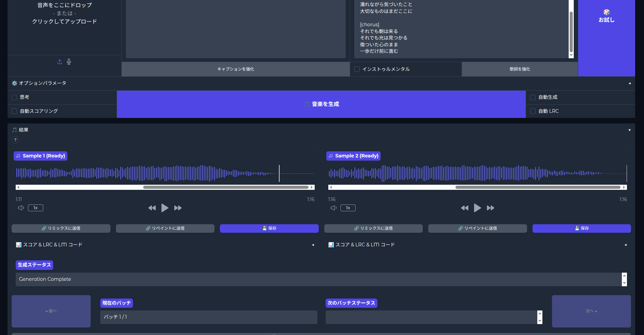Click the microphone record icon
The width and height of the screenshot is (644, 335).
69,62
